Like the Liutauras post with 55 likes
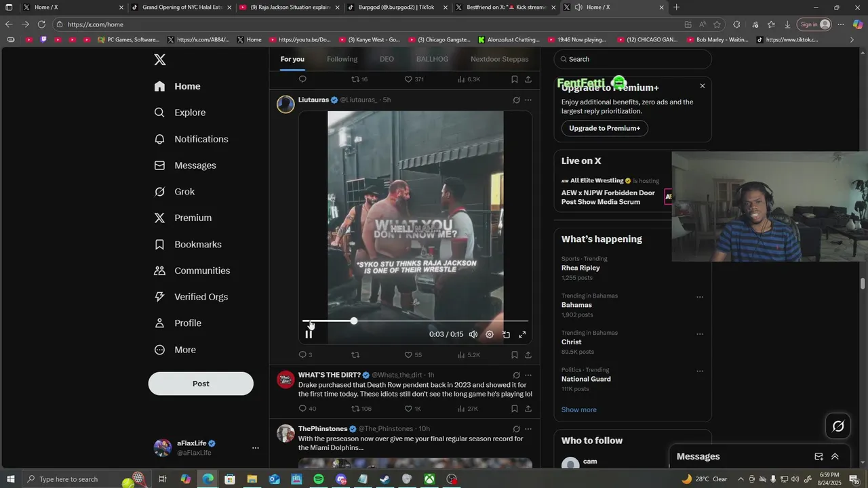The width and height of the screenshot is (868, 488). (413, 354)
